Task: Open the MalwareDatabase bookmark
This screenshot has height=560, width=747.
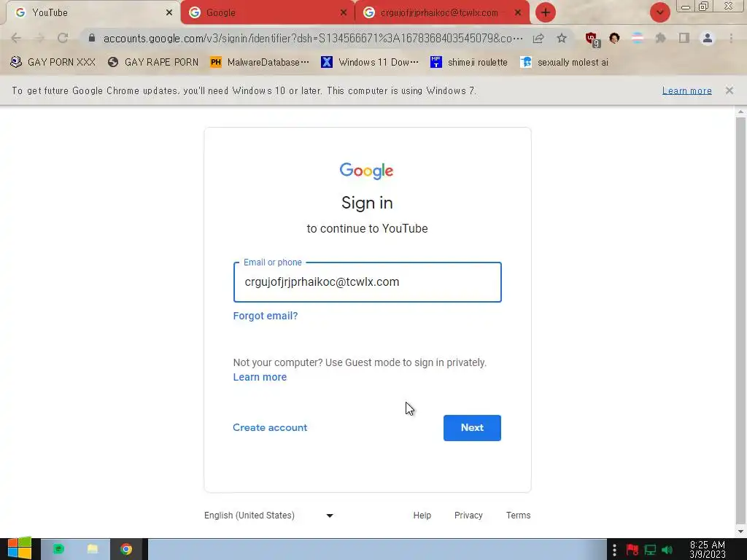Action: click(260, 62)
